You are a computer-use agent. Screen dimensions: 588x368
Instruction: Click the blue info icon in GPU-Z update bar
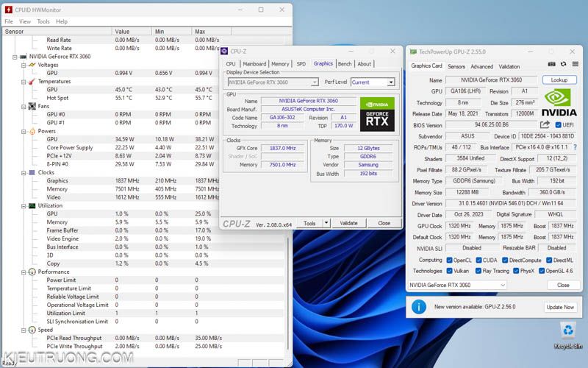[418, 307]
